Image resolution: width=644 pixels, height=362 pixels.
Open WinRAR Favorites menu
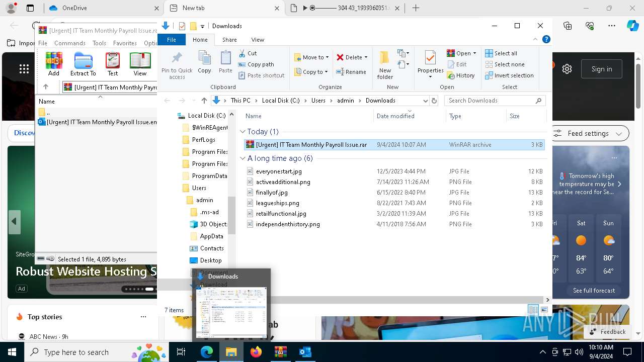[125, 43]
